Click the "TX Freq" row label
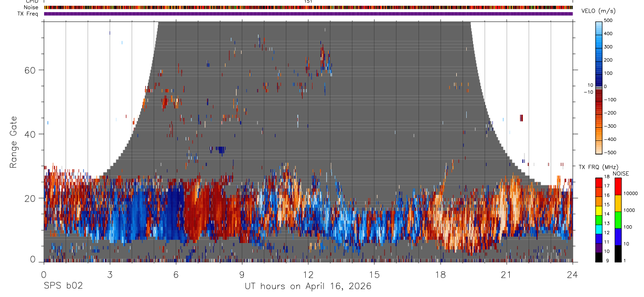 tap(28, 14)
